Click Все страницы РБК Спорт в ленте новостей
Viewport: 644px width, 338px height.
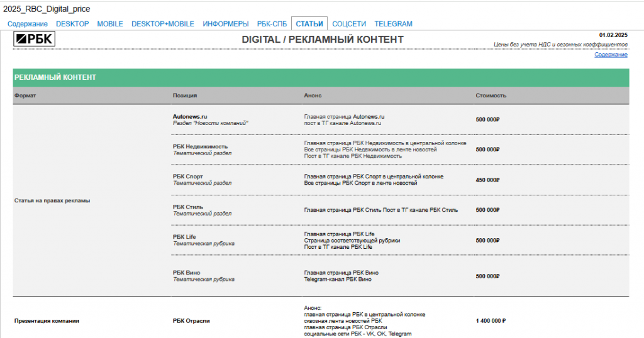point(360,183)
